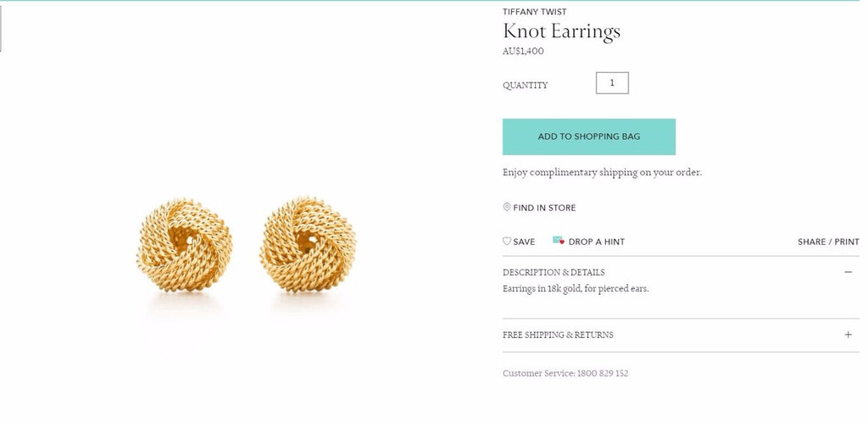Click the Free Shipping & Returns heading

point(558,335)
